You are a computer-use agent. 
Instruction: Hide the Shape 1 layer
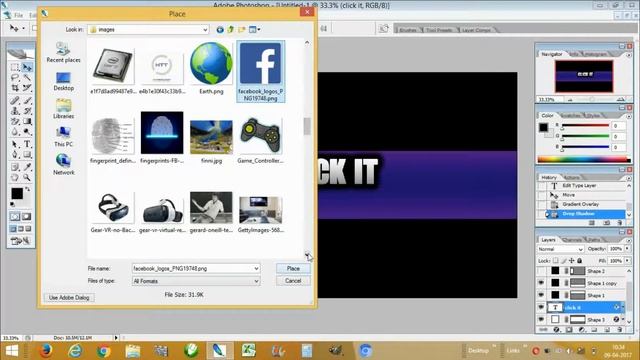click(x=542, y=295)
